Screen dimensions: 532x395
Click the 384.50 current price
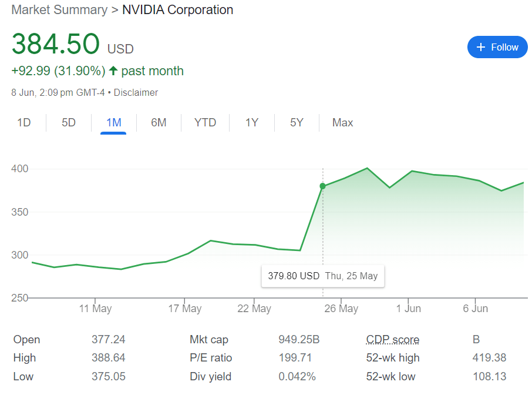click(55, 45)
